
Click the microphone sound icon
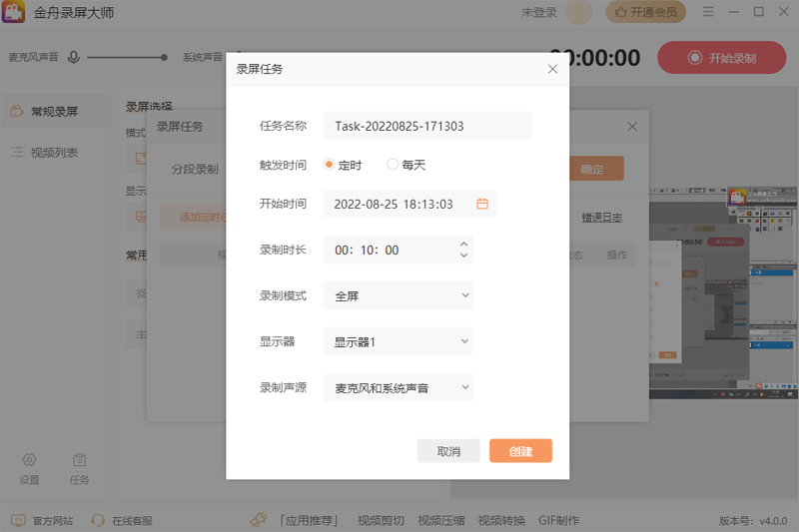74,58
